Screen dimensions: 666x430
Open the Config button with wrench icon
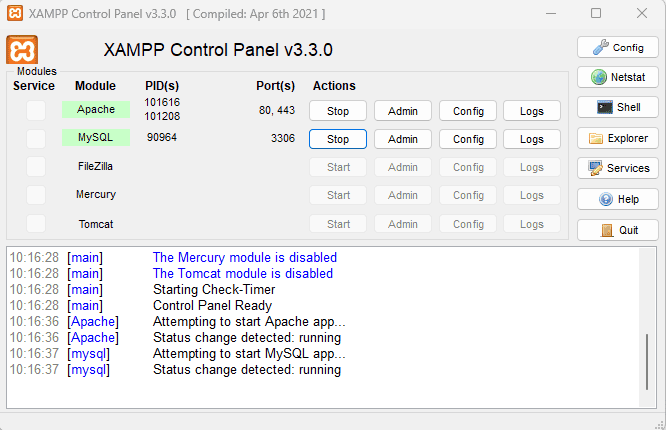618,47
